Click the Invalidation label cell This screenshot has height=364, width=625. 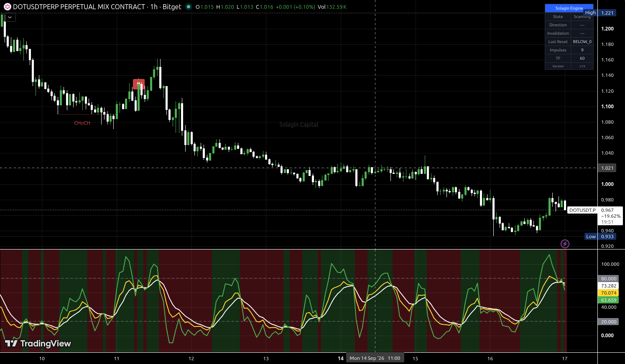pyautogui.click(x=558, y=33)
